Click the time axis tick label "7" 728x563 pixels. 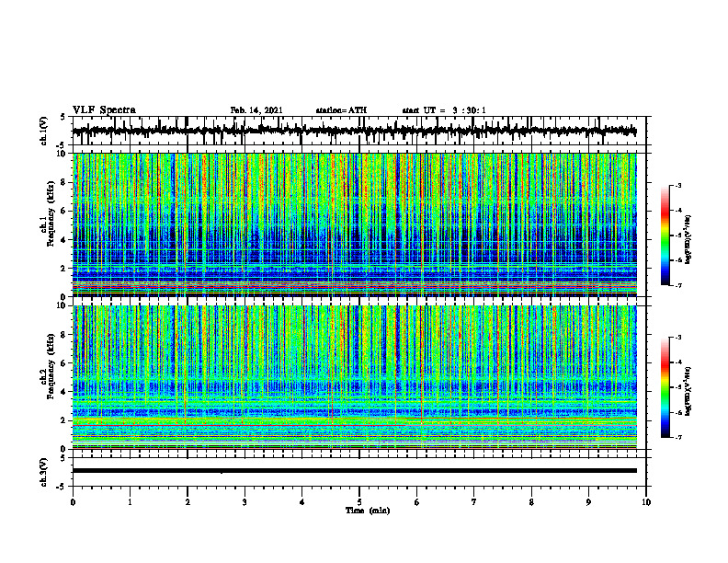(x=474, y=502)
